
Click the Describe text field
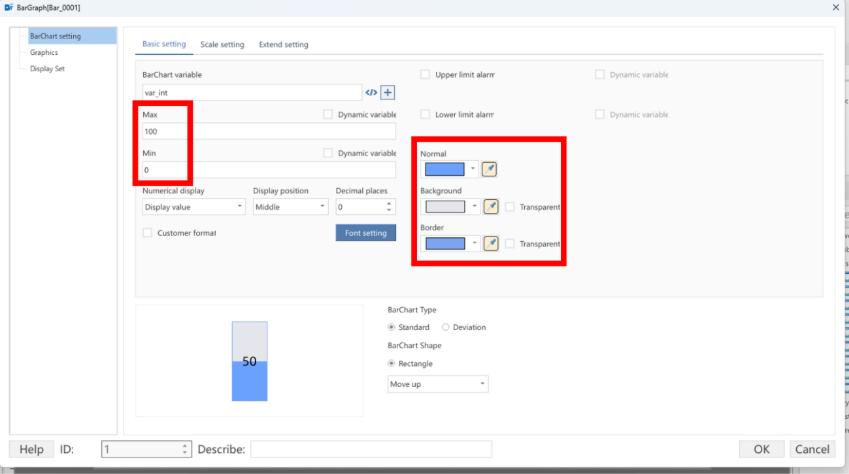[x=371, y=449]
